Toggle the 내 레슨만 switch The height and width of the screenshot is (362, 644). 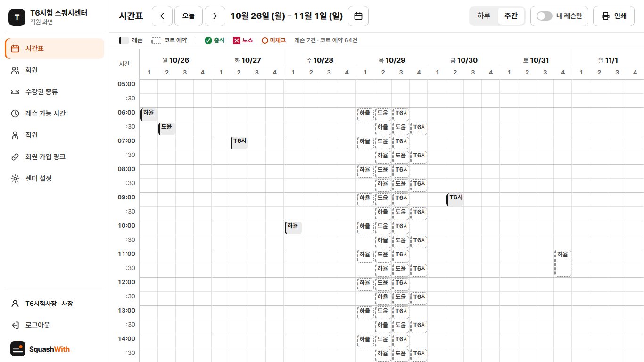[x=544, y=16]
